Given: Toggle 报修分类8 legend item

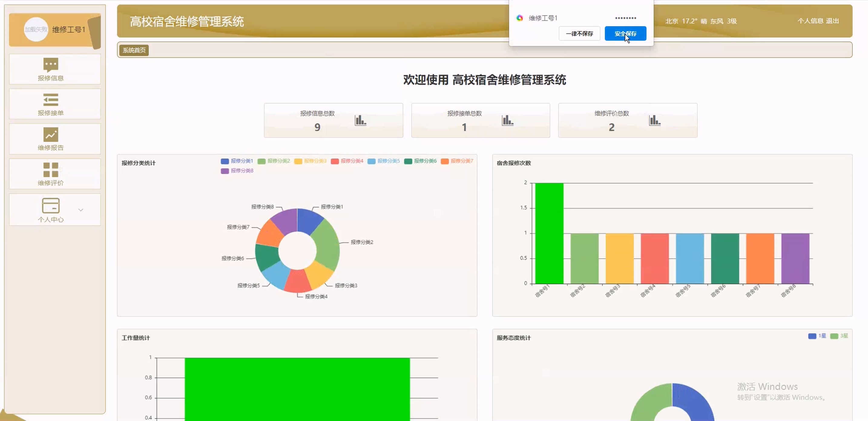Looking at the screenshot, I should (x=237, y=171).
